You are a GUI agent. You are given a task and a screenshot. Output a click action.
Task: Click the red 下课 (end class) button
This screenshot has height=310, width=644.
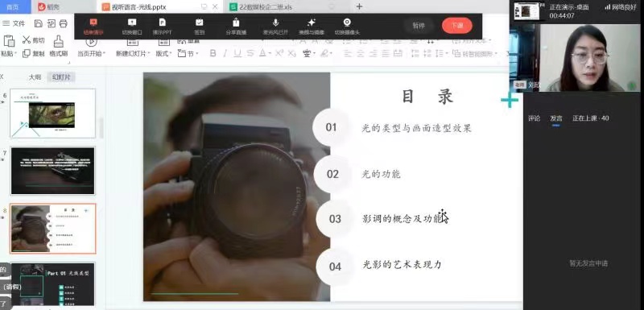click(457, 26)
